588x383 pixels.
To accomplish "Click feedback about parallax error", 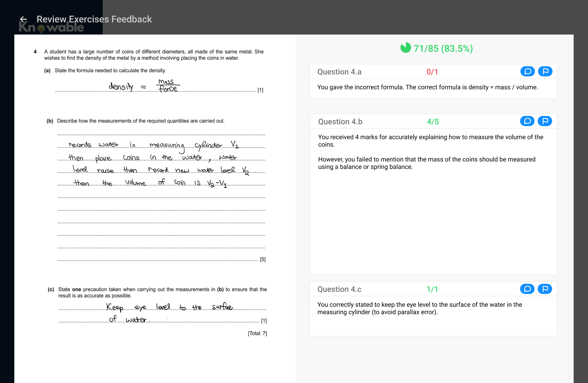I will [420, 308].
